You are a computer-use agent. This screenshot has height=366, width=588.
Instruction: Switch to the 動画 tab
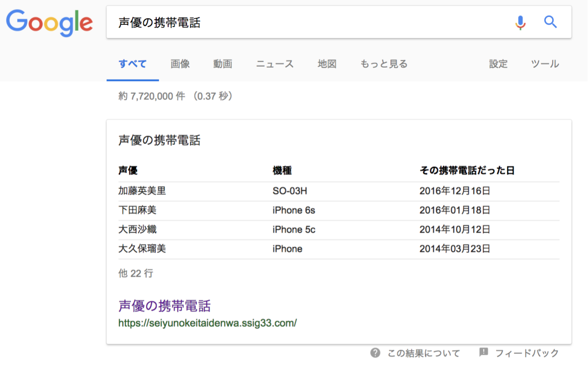tap(223, 64)
